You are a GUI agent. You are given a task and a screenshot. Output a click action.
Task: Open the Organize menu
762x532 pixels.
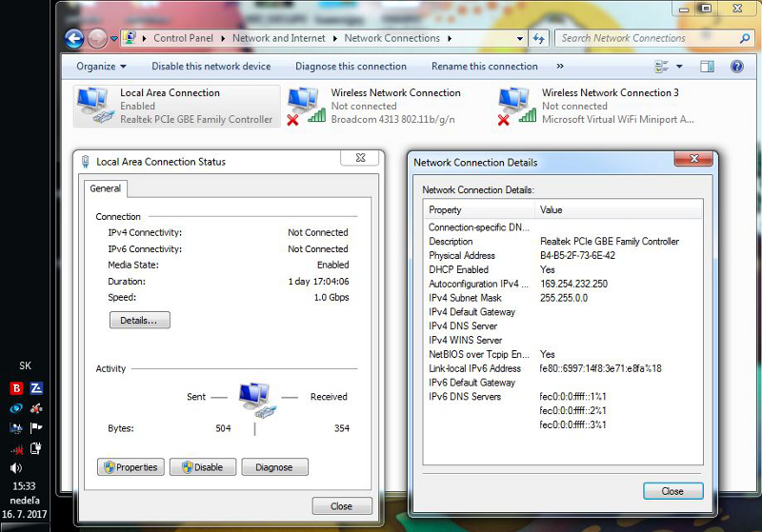point(101,67)
